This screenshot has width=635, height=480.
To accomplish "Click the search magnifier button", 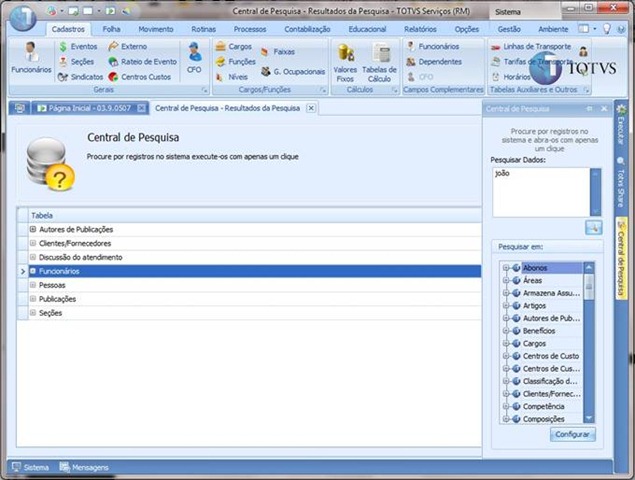I will [593, 228].
